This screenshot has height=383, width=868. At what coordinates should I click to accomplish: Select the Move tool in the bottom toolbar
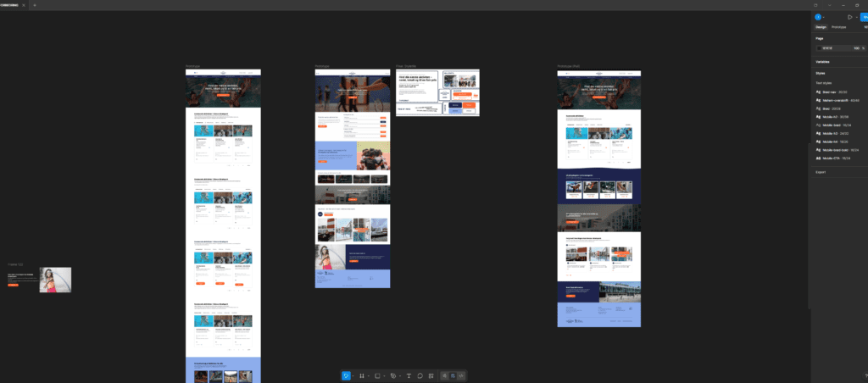coord(346,376)
